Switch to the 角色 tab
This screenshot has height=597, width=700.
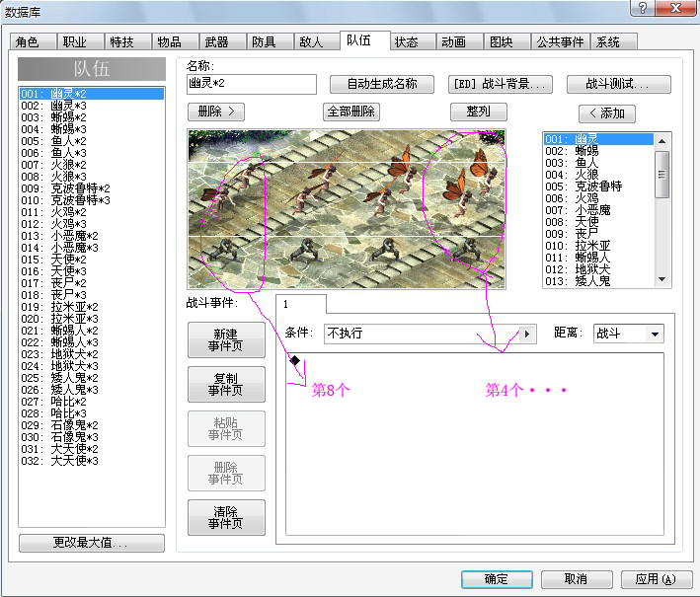pyautogui.click(x=33, y=42)
